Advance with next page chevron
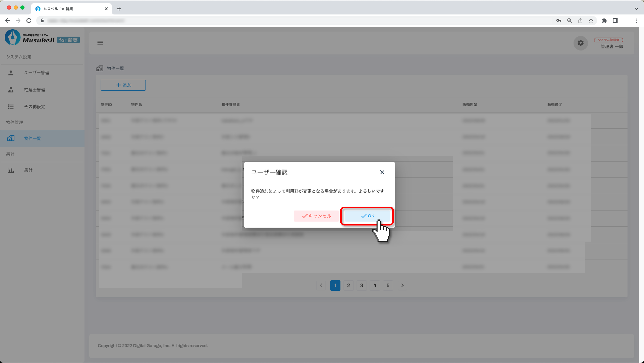The image size is (644, 363). coord(402,285)
